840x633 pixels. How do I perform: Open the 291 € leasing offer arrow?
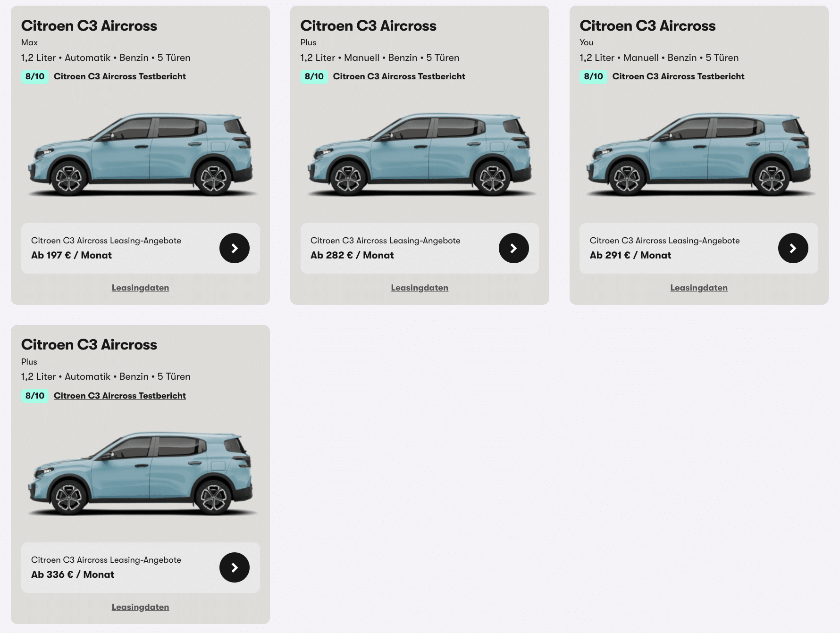pos(793,248)
